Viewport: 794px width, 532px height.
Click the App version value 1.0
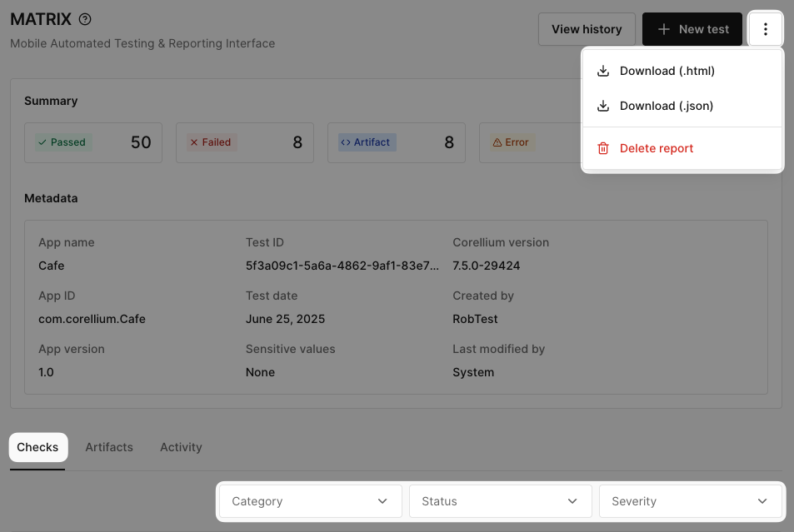click(x=46, y=372)
